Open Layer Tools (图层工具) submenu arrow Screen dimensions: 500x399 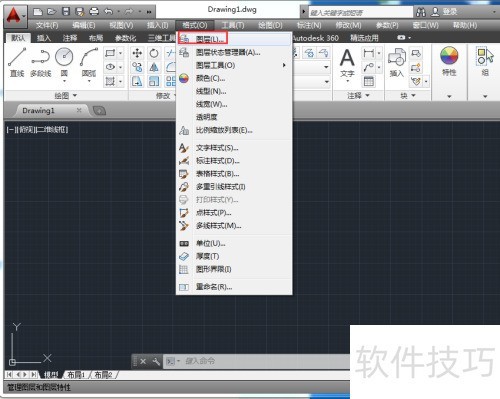pos(284,65)
